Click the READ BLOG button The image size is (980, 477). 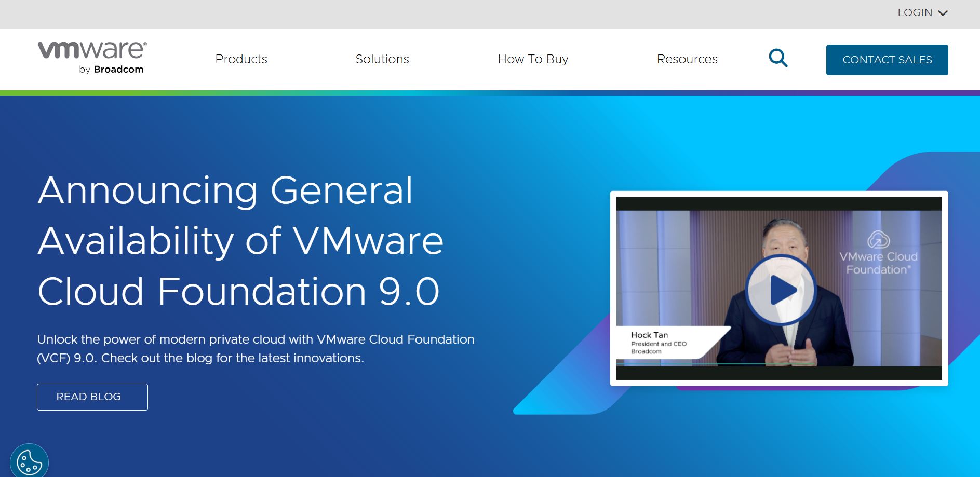coord(92,397)
